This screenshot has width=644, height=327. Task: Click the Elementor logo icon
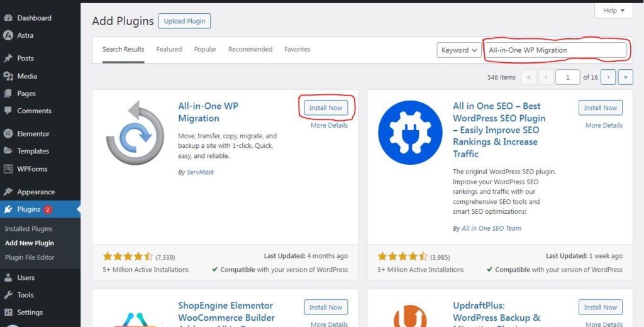point(8,133)
